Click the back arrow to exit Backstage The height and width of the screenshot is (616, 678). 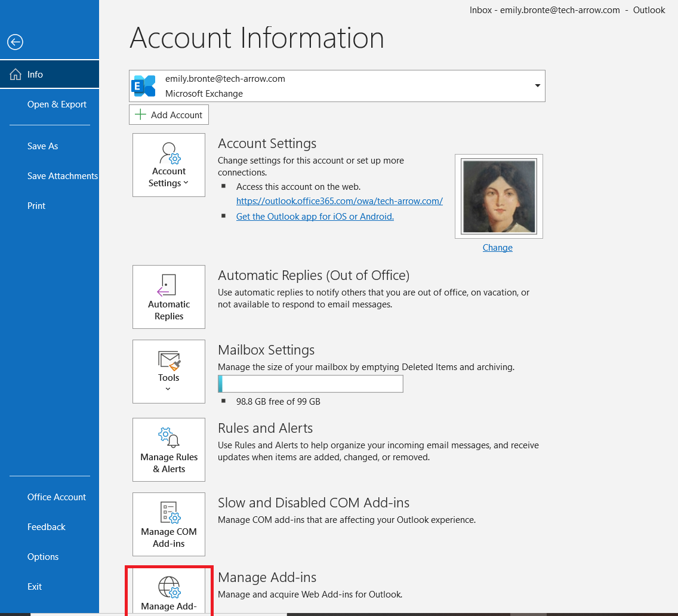[x=15, y=42]
